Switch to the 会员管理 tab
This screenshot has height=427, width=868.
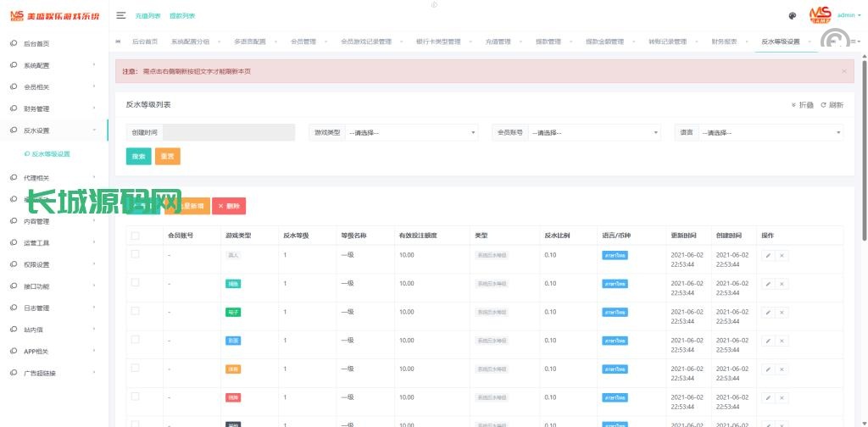click(x=303, y=42)
